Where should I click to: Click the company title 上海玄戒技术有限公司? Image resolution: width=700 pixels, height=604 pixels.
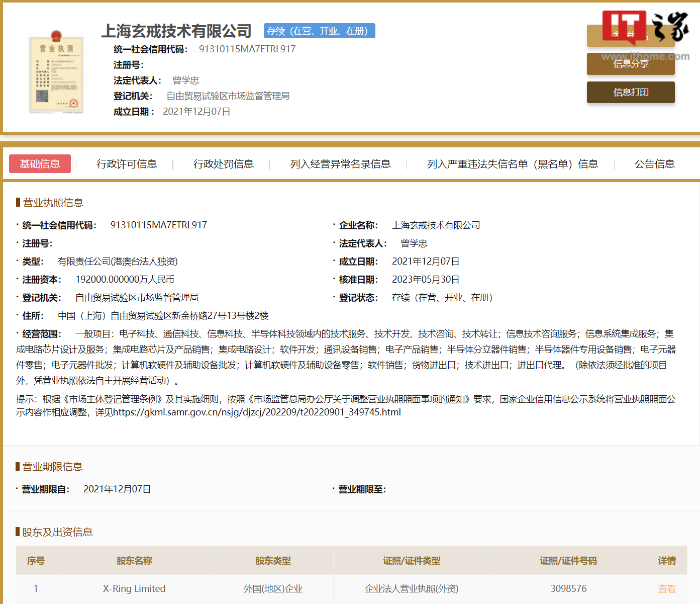tap(176, 31)
